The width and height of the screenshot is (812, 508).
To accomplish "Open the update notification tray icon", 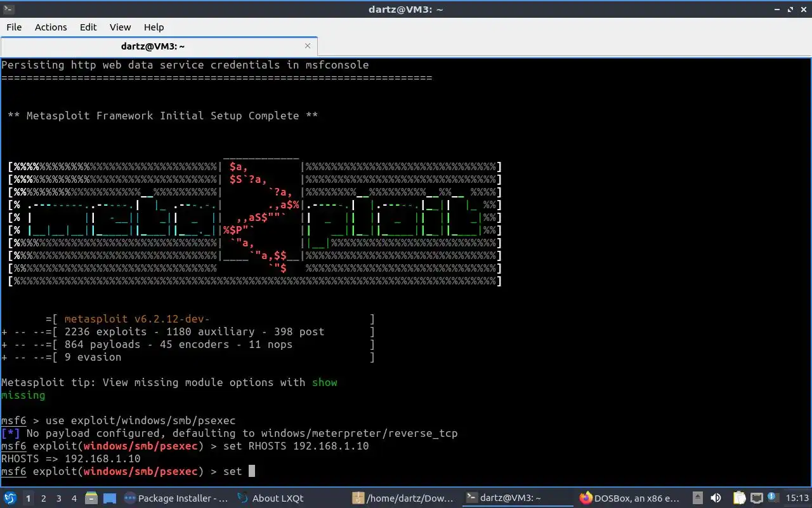I will [772, 497].
